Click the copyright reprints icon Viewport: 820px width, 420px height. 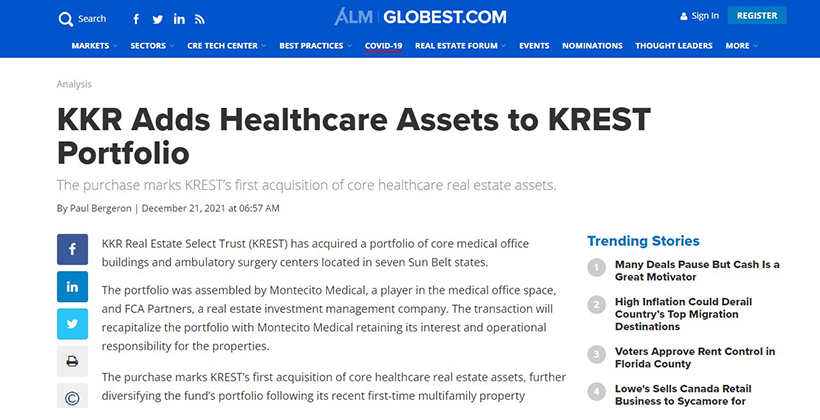click(x=72, y=396)
